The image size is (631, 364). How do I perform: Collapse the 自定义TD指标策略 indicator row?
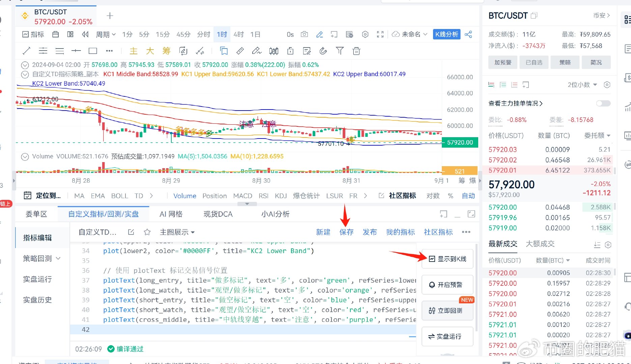click(25, 74)
